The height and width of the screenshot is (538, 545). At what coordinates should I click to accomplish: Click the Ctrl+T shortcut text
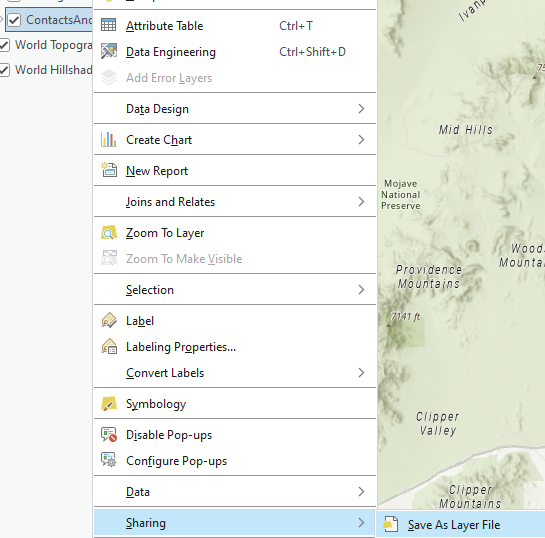coord(296,26)
